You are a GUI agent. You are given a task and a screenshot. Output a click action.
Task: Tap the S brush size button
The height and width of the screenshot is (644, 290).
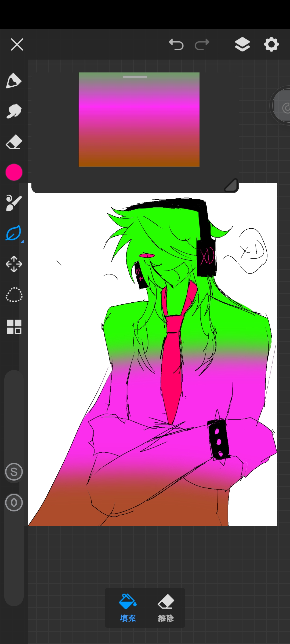click(14, 472)
